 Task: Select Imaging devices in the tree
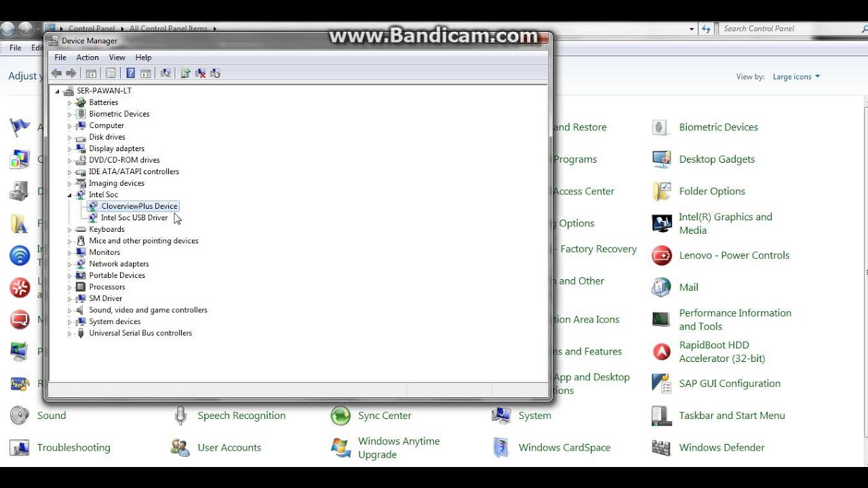(x=117, y=183)
